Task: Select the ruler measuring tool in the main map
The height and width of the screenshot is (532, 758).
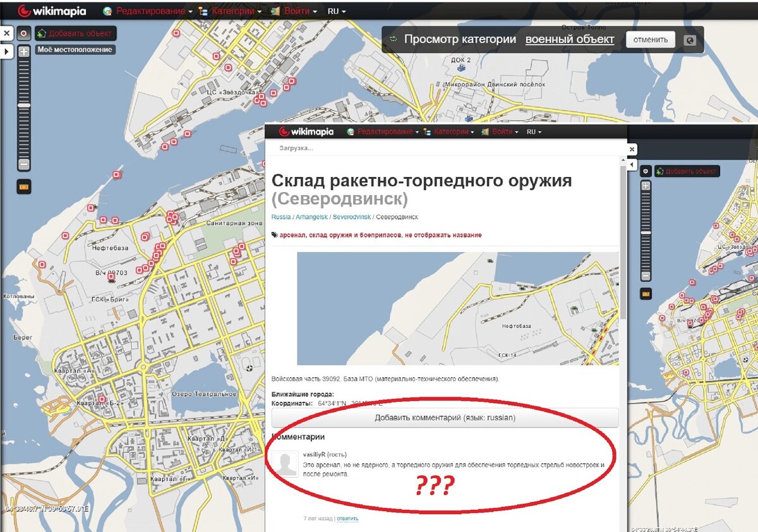Action: point(24,187)
